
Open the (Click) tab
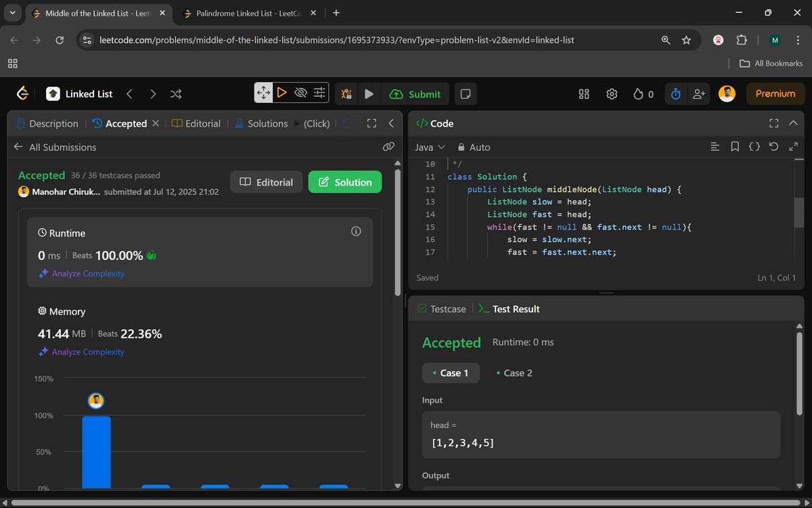point(311,123)
